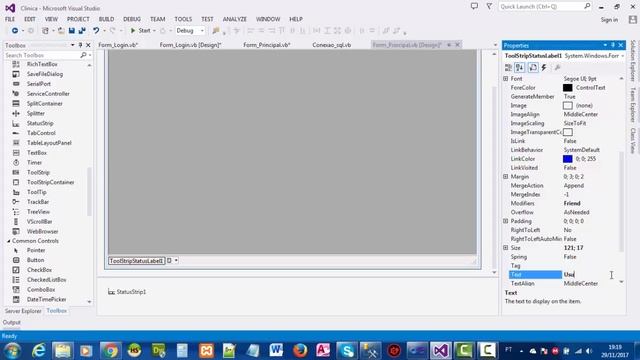This screenshot has width=640, height=360.
Task: Expand the Padding property
Action: 505,221
